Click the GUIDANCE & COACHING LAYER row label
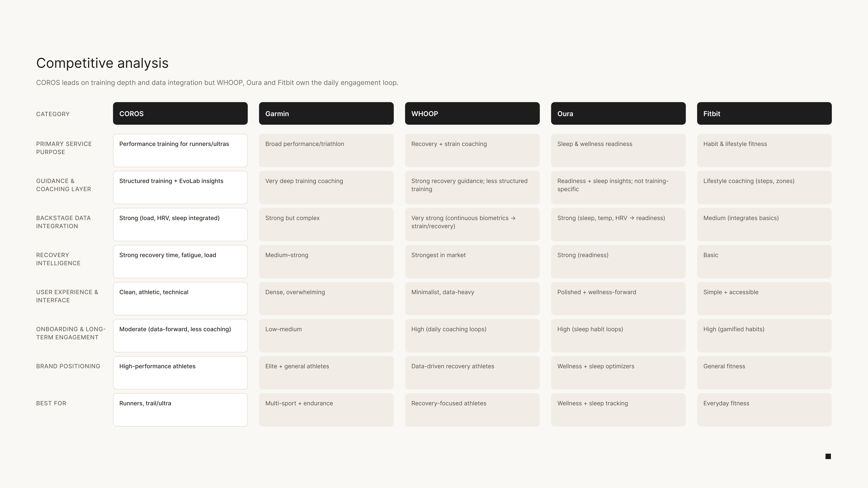This screenshot has height=488, width=868. tap(64, 185)
